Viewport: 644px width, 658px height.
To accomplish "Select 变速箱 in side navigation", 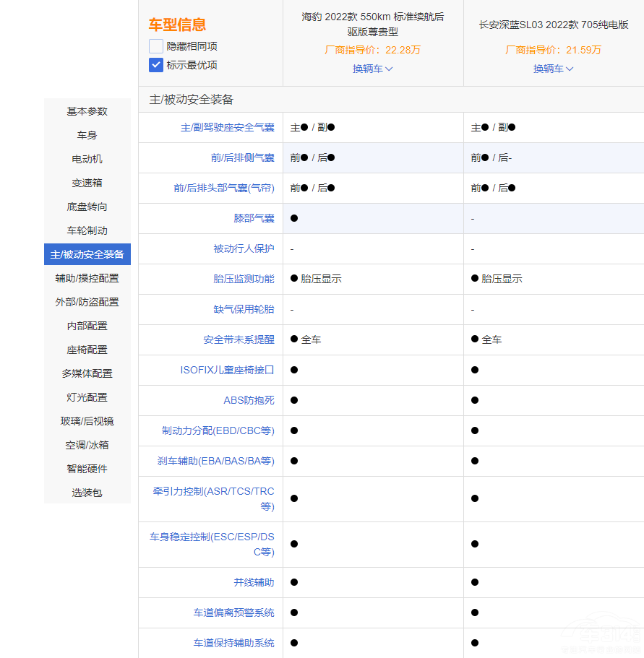I will pyautogui.click(x=87, y=183).
